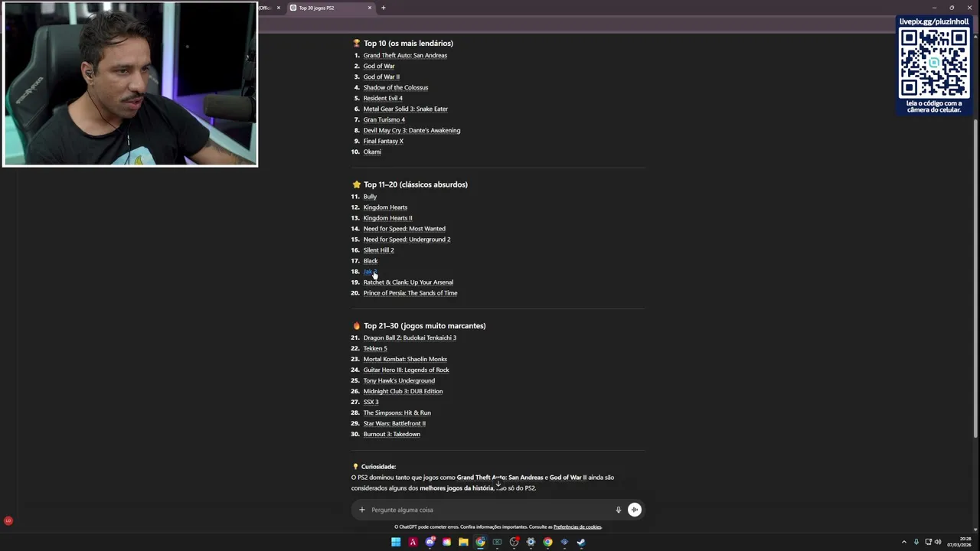The width and height of the screenshot is (980, 551).
Task: Close the Top 30 jogos PS2 tab
Action: pos(370,8)
